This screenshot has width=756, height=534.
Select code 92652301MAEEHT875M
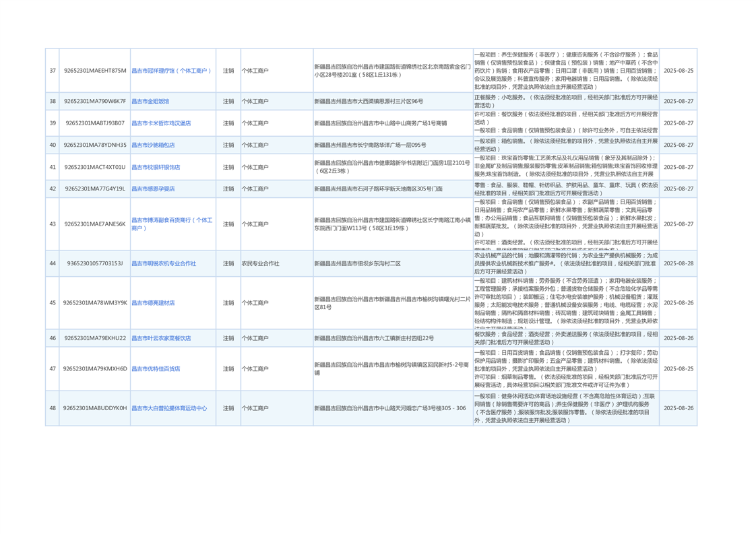pyautogui.click(x=95, y=71)
